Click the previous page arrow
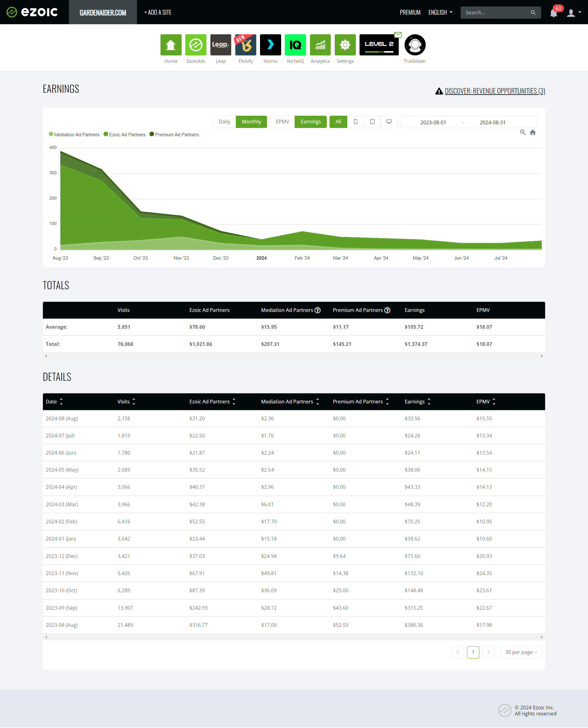588x728 pixels. coord(458,652)
